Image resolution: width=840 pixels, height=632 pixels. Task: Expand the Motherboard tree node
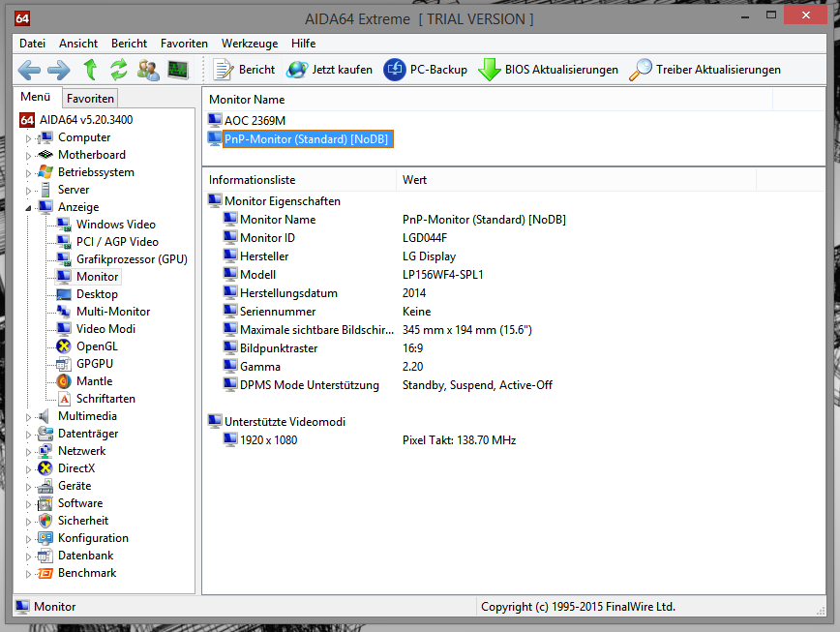click(x=28, y=156)
